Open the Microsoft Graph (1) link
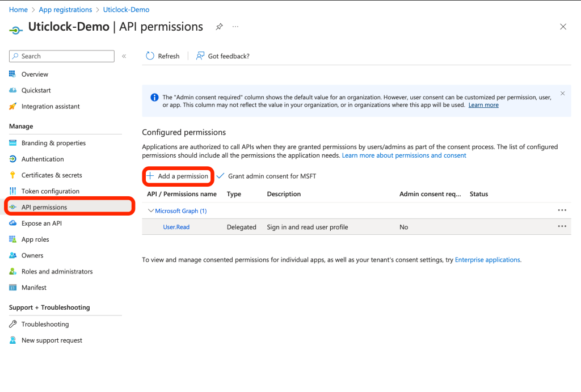581x392 pixels. 181,211
